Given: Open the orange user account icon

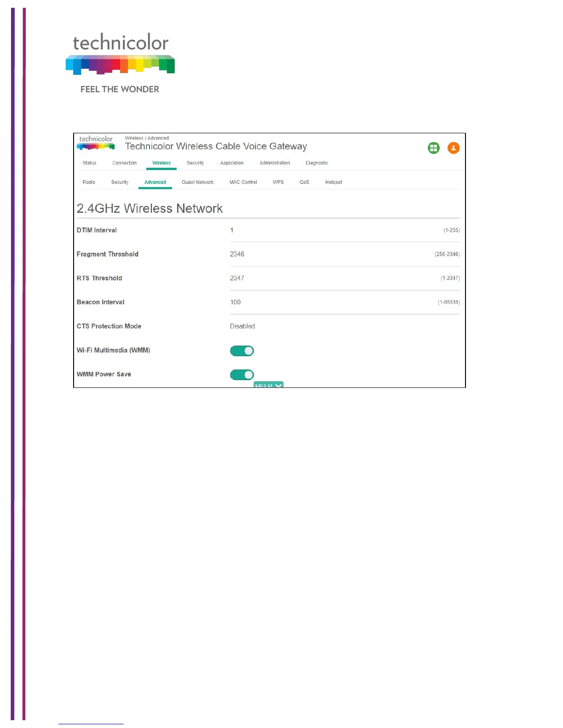Looking at the screenshot, I should pos(453,148).
